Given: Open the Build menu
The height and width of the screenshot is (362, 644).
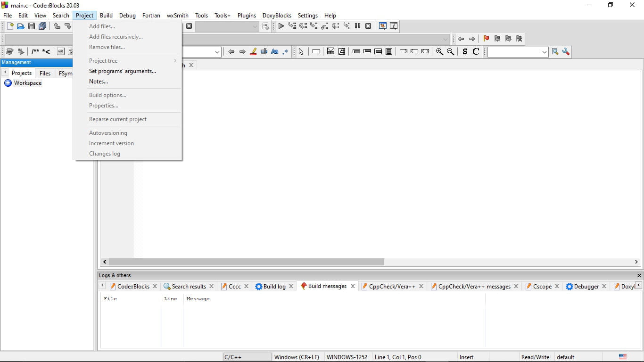Looking at the screenshot, I should coord(106,16).
